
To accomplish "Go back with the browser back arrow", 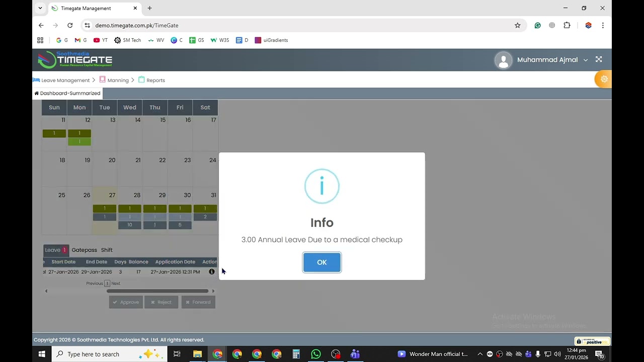I will (x=41, y=25).
